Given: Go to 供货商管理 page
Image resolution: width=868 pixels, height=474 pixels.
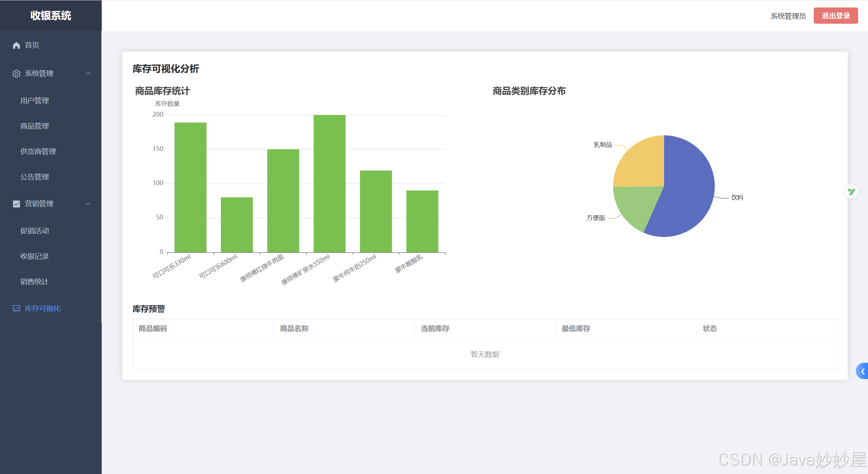Looking at the screenshot, I should [x=38, y=152].
